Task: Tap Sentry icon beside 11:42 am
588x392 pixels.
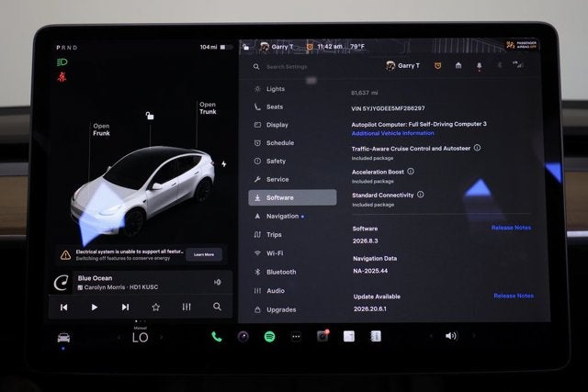Action: click(x=310, y=47)
